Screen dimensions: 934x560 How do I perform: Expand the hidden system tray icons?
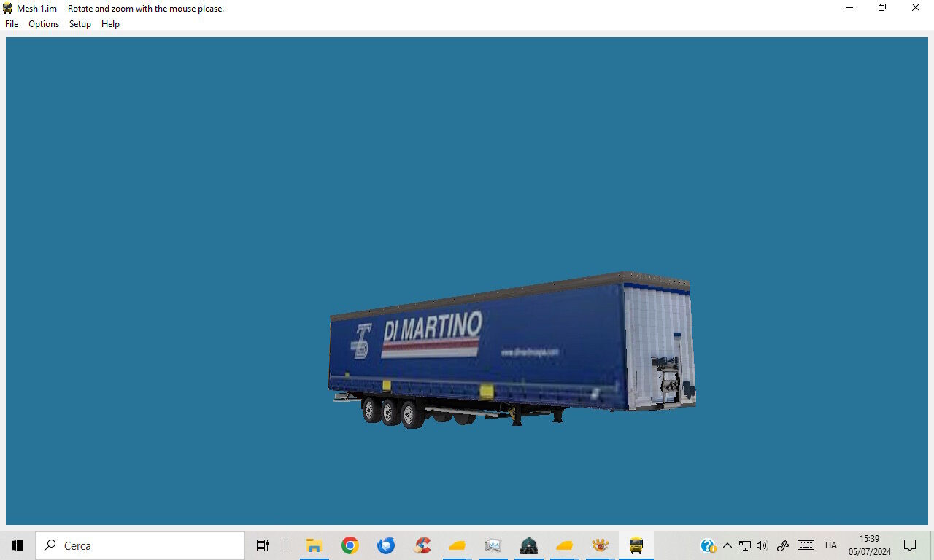(727, 545)
